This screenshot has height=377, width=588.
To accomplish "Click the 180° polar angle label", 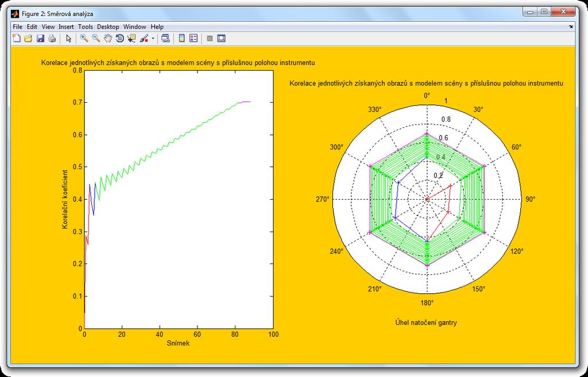I will (x=427, y=303).
